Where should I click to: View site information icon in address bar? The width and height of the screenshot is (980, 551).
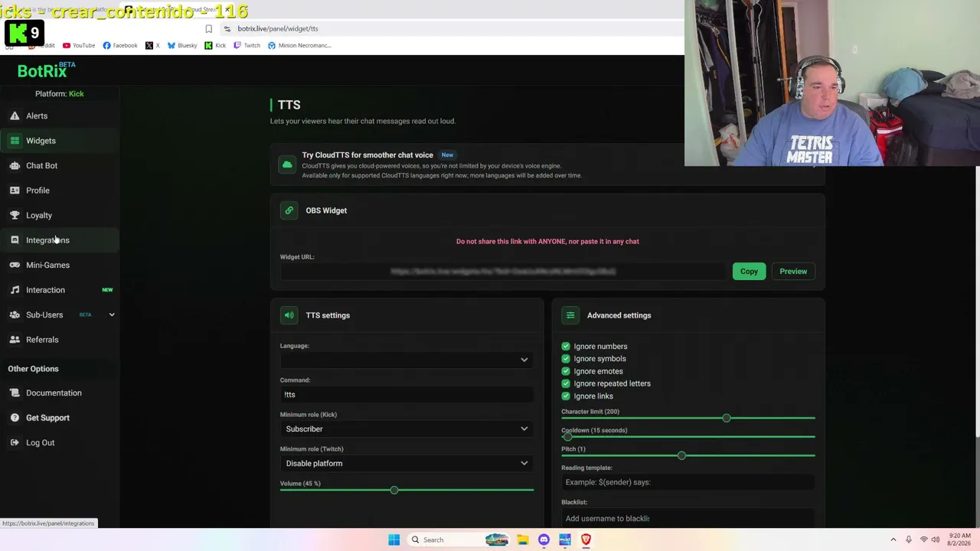pyautogui.click(x=227, y=28)
